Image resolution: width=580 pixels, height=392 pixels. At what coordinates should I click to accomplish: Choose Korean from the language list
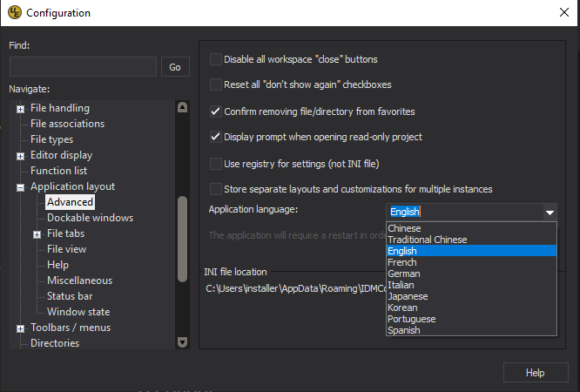coord(471,308)
